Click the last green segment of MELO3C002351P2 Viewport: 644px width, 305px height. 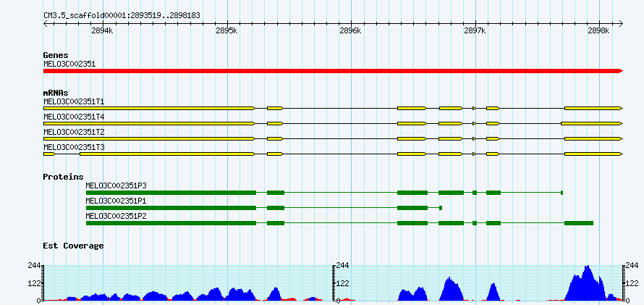(x=579, y=223)
